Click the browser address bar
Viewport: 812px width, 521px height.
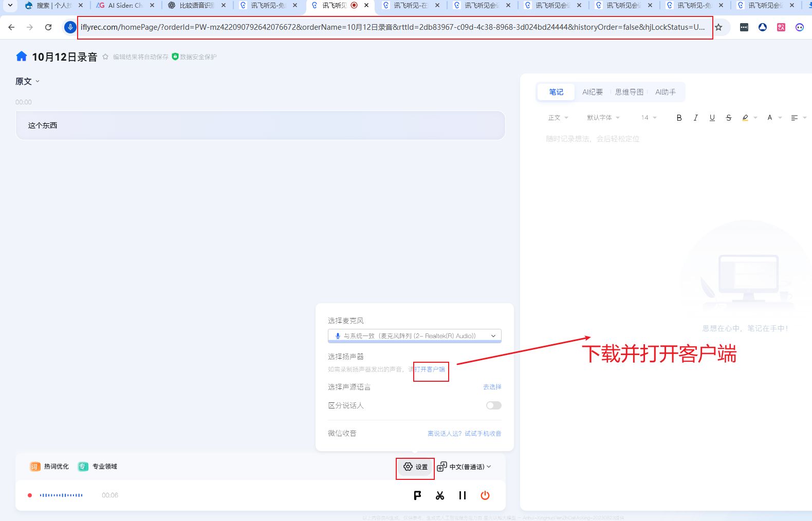[x=393, y=27]
